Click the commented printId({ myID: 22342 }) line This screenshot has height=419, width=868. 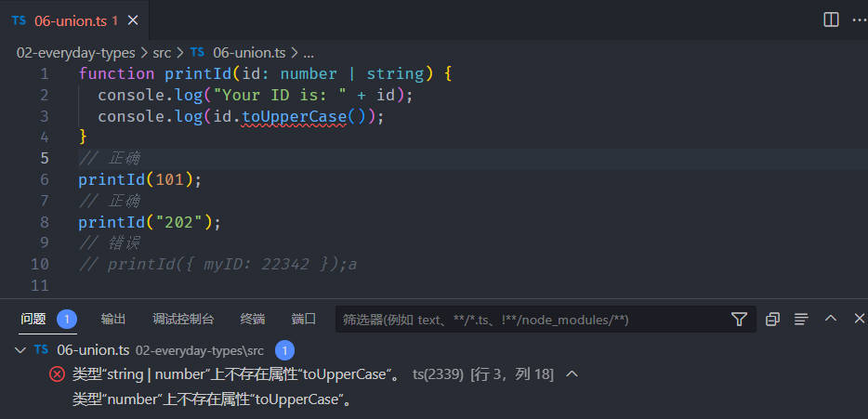pos(217,265)
